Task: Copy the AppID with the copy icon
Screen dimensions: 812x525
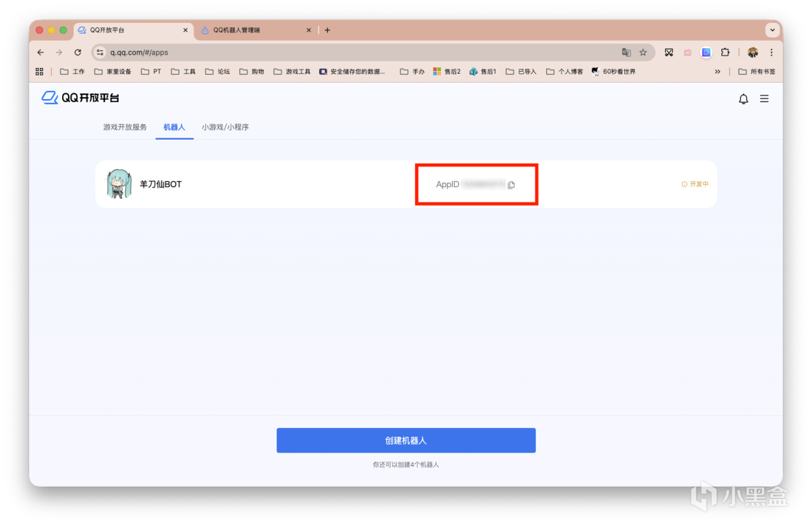Action: coord(511,185)
